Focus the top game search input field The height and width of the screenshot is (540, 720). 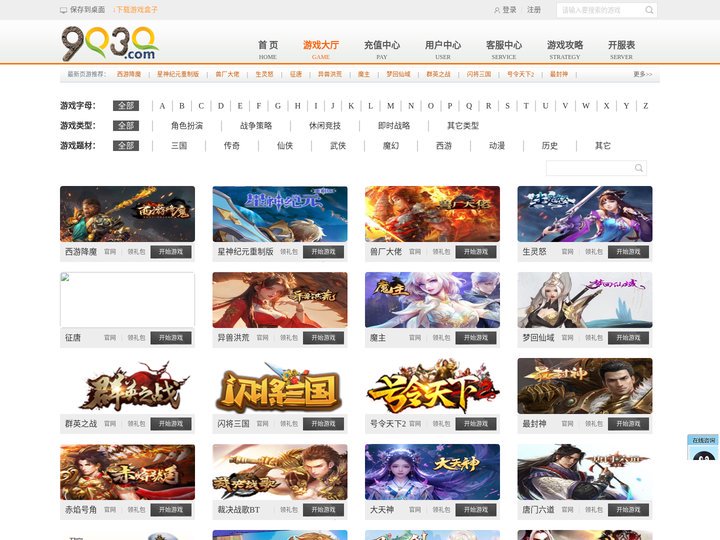coord(601,10)
